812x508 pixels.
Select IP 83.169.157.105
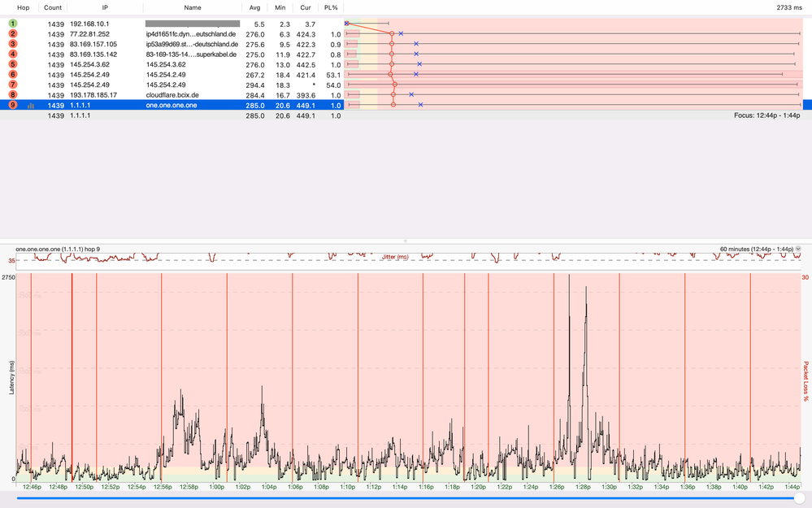93,45
